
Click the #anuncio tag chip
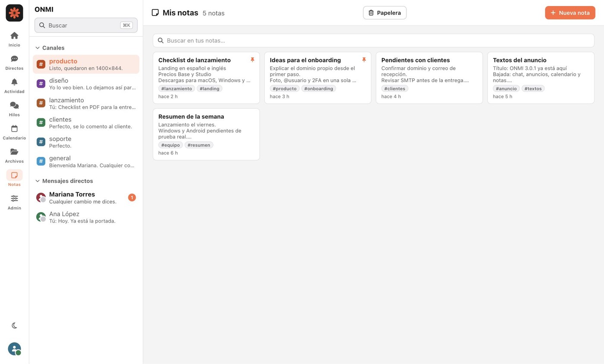pyautogui.click(x=506, y=88)
